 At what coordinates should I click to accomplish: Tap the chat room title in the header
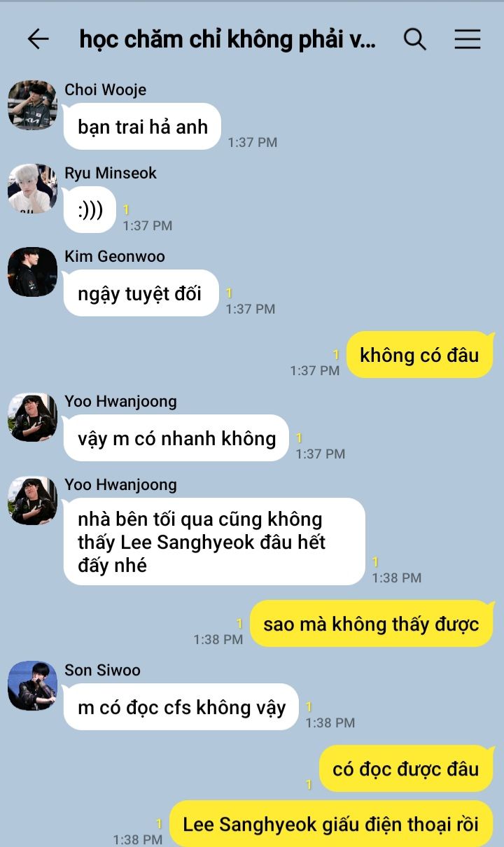[227, 40]
